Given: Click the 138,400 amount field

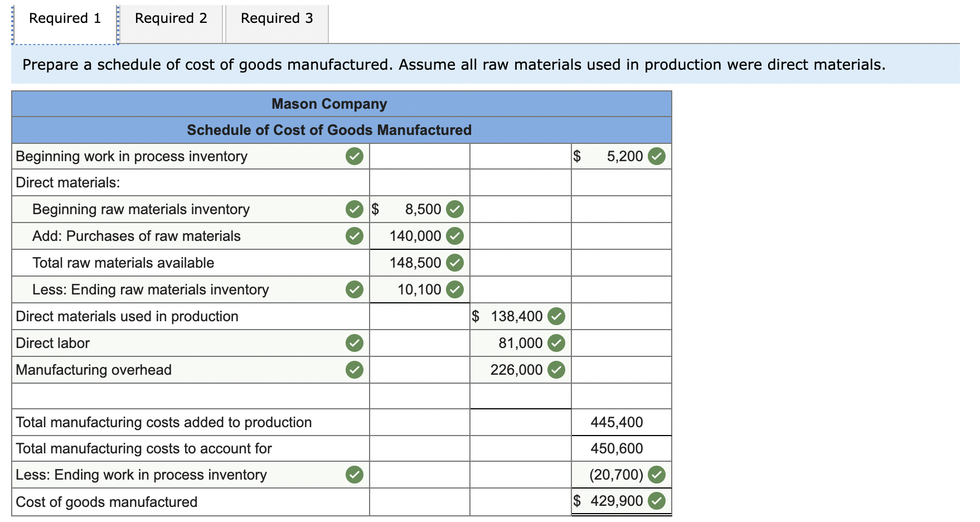Looking at the screenshot, I should click(x=521, y=316).
